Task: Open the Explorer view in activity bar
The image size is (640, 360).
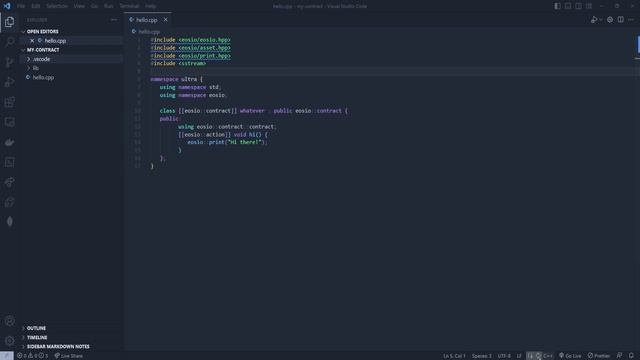Action: tap(9, 22)
